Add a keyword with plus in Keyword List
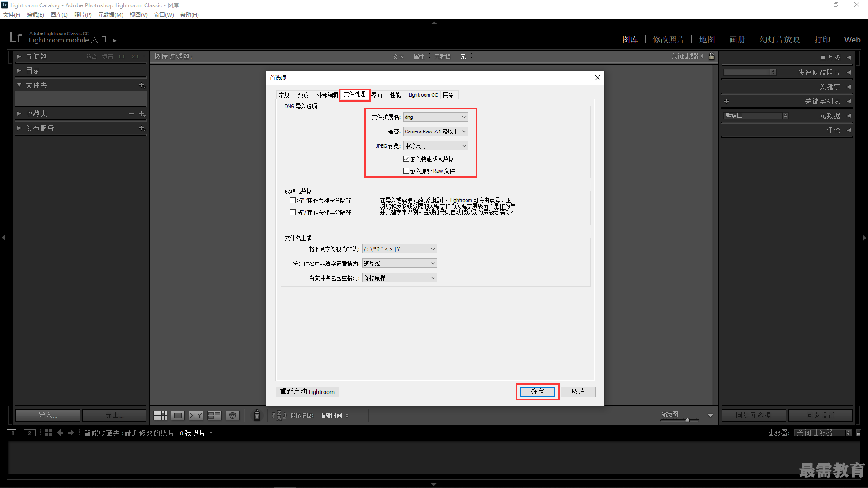Viewport: 868px width, 488px height. [726, 101]
